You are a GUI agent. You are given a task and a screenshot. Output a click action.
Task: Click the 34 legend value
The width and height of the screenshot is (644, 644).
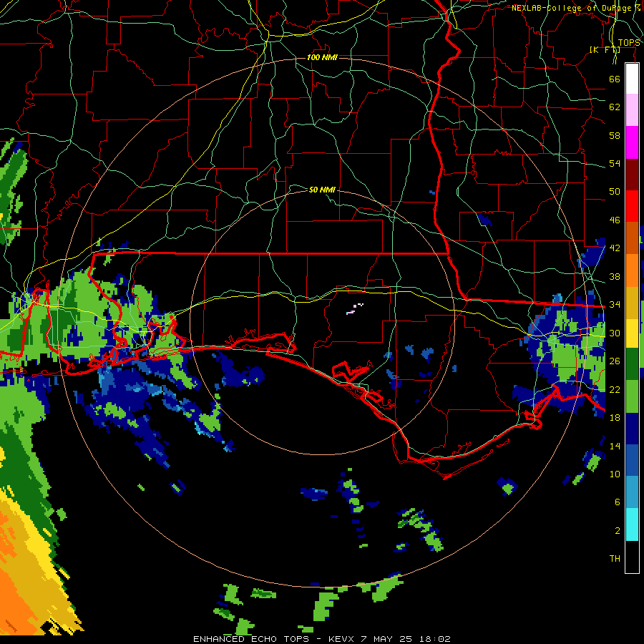[615, 304]
